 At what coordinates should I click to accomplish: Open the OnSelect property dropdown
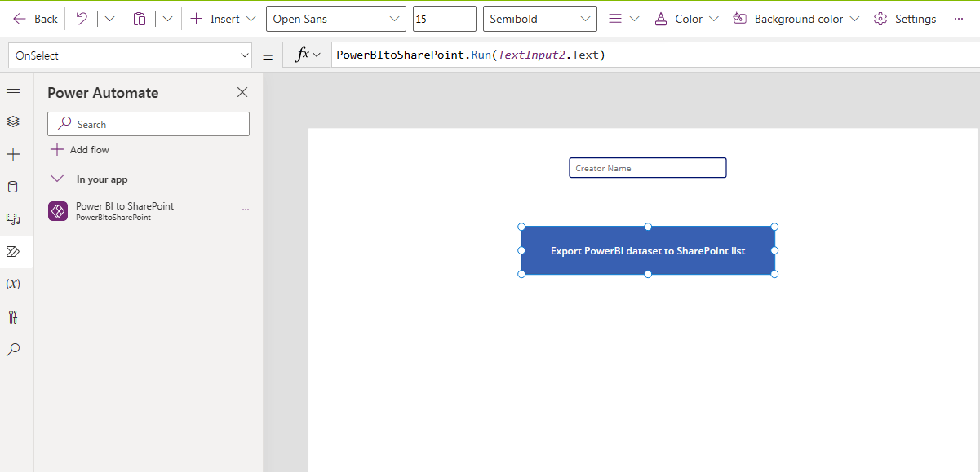tap(131, 55)
